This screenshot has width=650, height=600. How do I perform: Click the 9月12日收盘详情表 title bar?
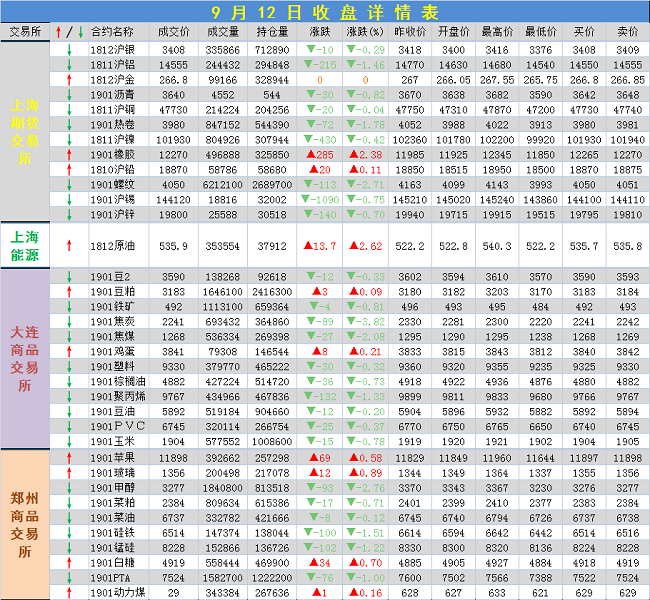pos(325,12)
